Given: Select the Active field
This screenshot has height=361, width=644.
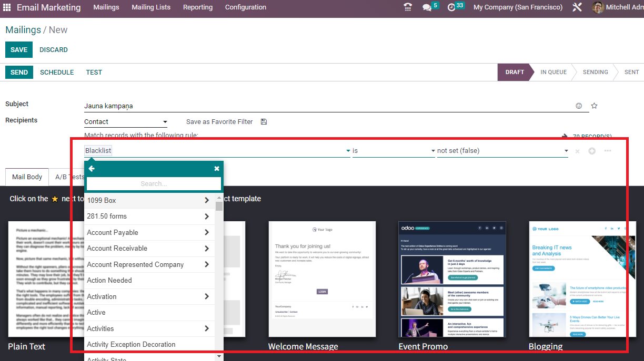Looking at the screenshot, I should coord(149,313).
